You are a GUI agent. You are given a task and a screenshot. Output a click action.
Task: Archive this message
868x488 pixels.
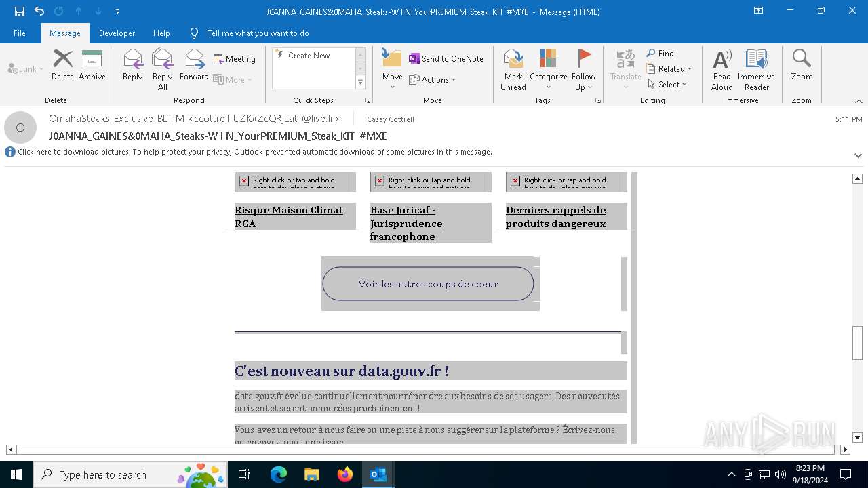tap(92, 65)
